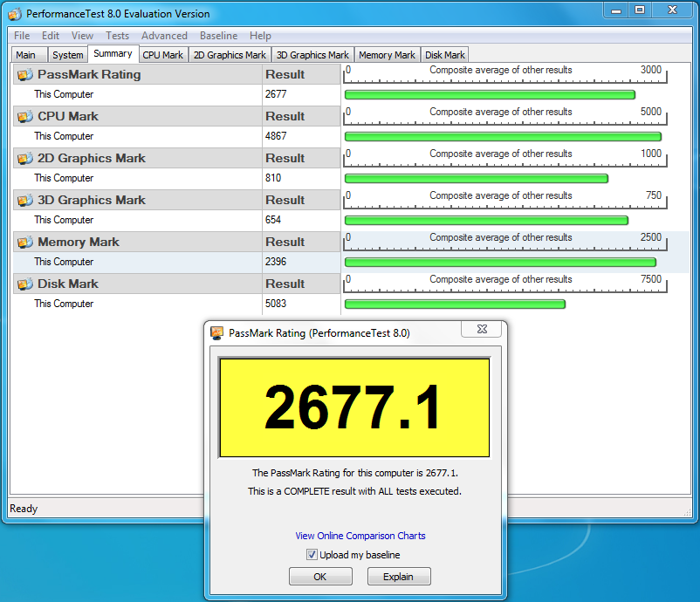Open the Advanced menu
The image size is (700, 602).
pyautogui.click(x=164, y=36)
